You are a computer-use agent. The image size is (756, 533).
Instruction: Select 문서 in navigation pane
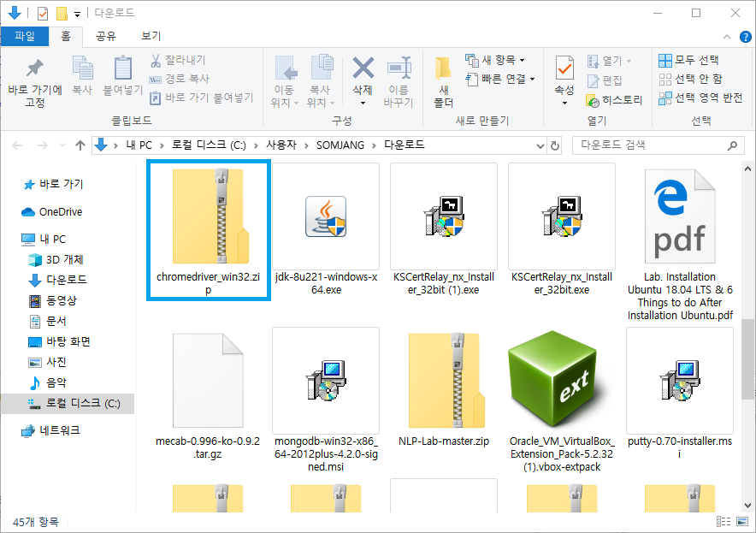pos(47,321)
